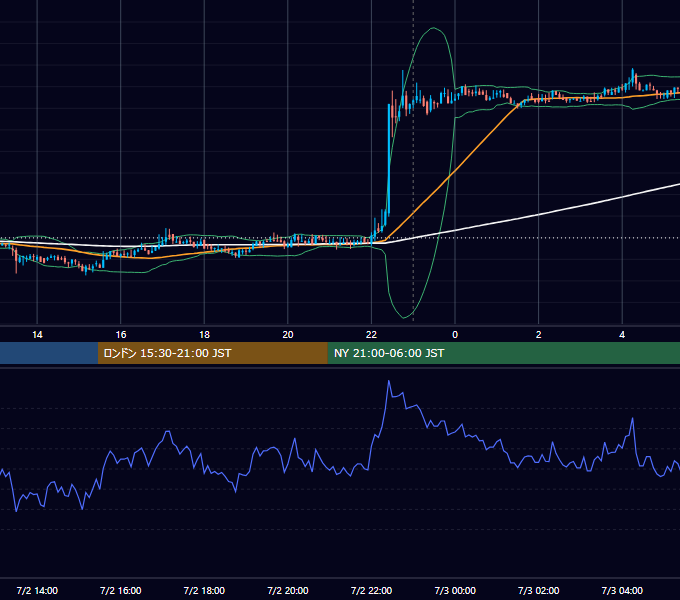The height and width of the screenshot is (600, 680).
Task: Click the 7/2 16:00 label on lower axis
Action: point(121,590)
